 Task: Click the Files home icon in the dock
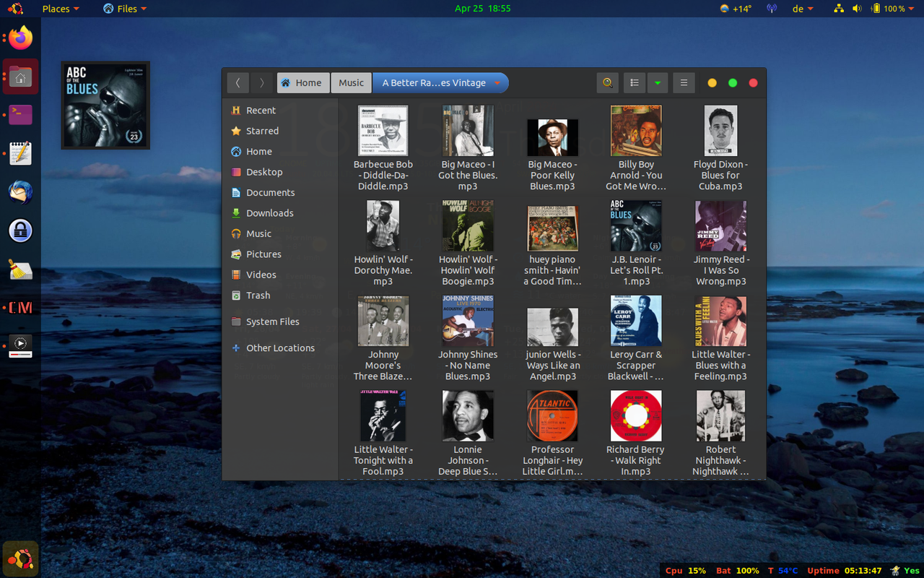[x=20, y=77]
